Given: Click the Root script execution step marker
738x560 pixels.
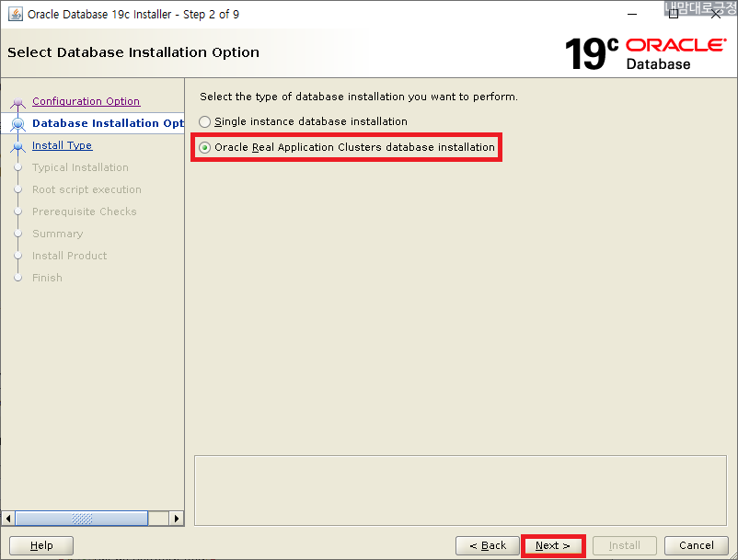Looking at the screenshot, I should (17, 189).
